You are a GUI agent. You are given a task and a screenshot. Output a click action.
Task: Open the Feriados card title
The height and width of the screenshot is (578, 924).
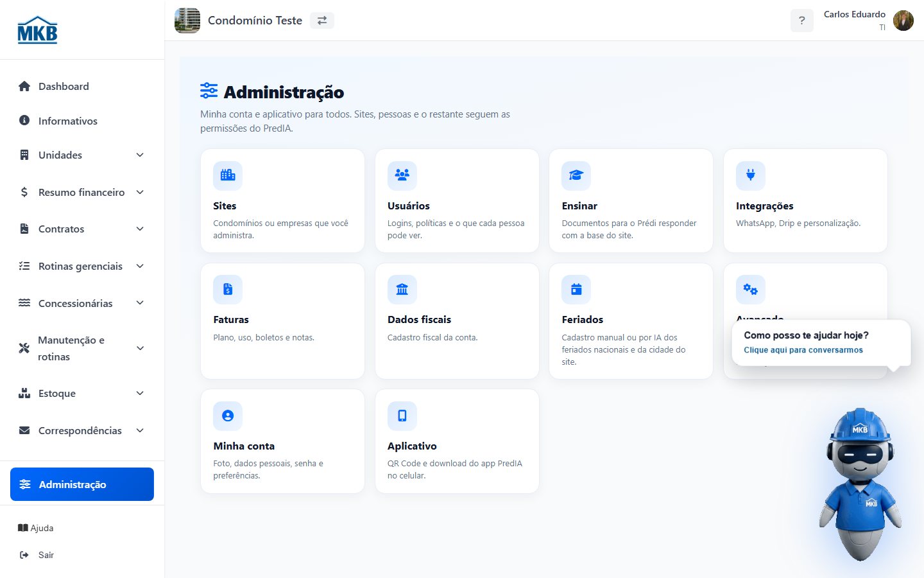point(583,320)
